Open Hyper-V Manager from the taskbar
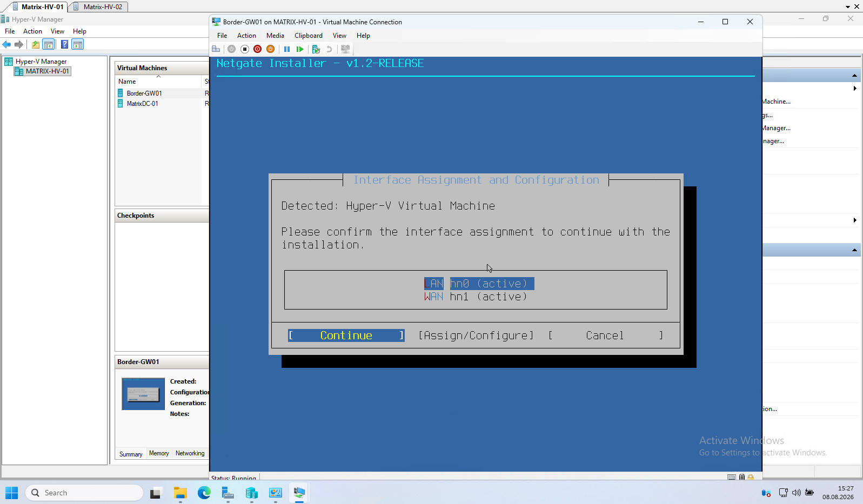 pos(251,493)
